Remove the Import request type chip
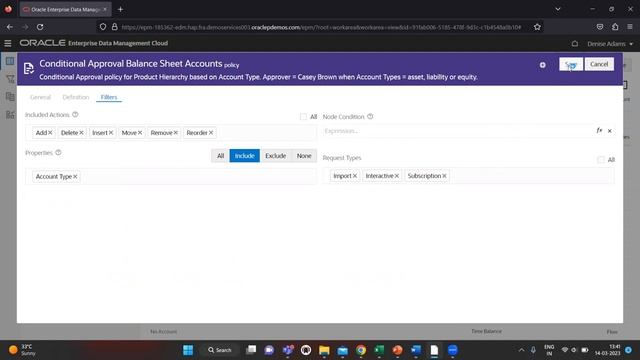This screenshot has height=360, width=640. pos(355,176)
